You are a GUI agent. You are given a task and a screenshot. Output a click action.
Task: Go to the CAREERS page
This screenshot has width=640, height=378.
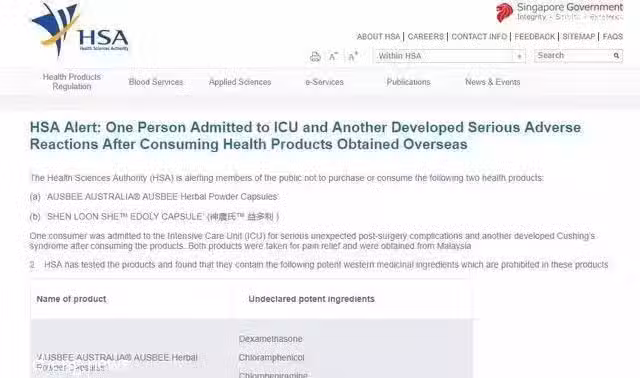426,37
